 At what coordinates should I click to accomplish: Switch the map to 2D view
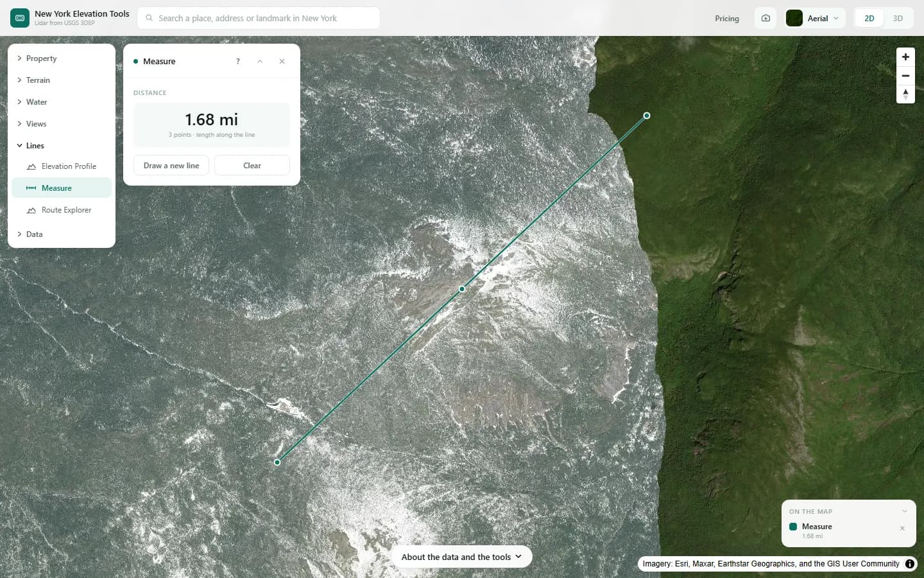[869, 18]
